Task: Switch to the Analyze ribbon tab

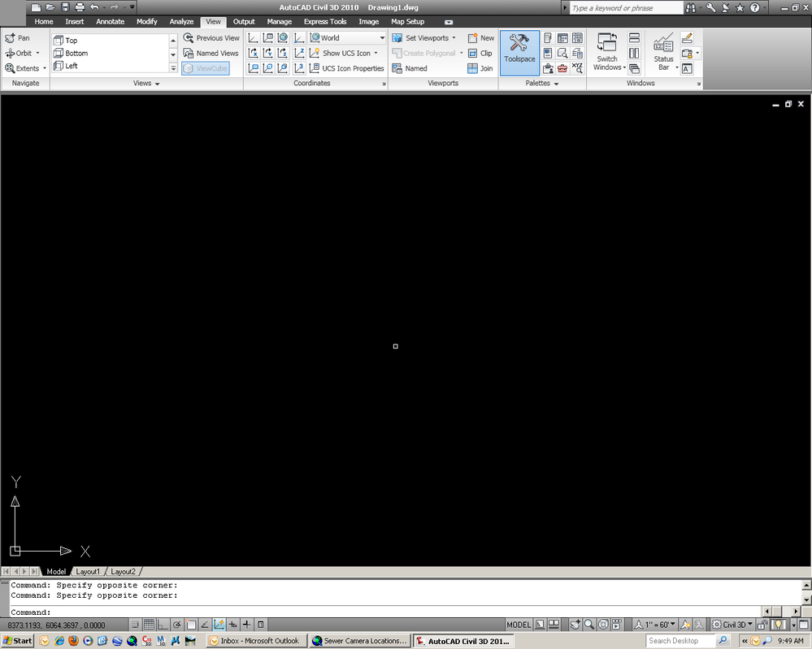Action: click(181, 21)
